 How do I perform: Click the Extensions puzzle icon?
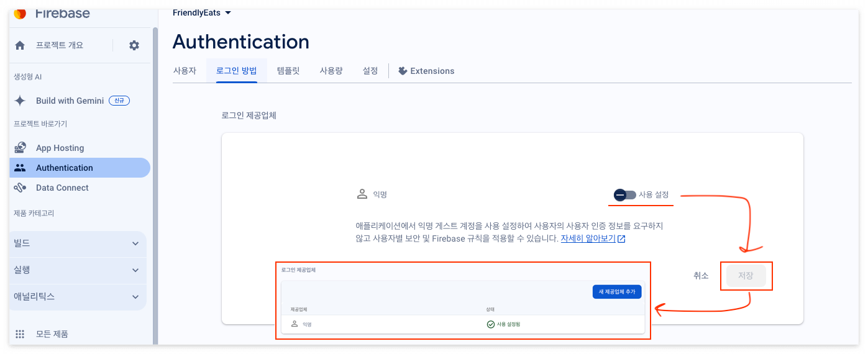(403, 71)
